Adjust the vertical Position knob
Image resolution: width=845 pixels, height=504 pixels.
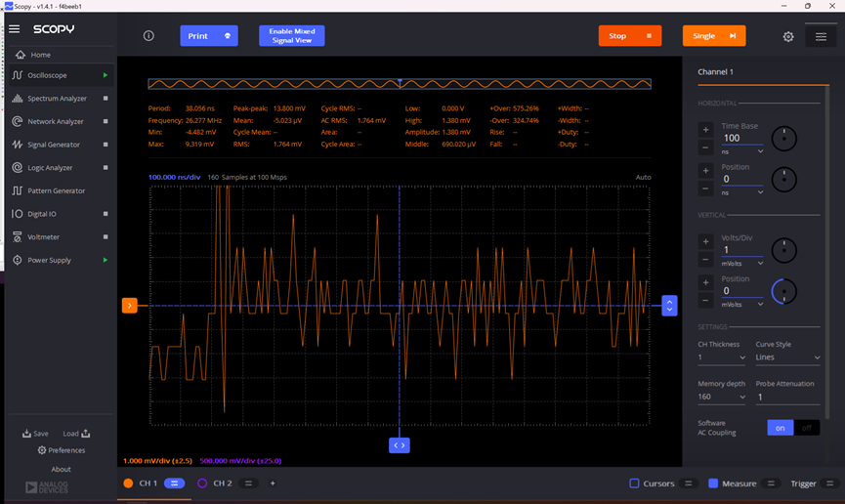click(784, 292)
